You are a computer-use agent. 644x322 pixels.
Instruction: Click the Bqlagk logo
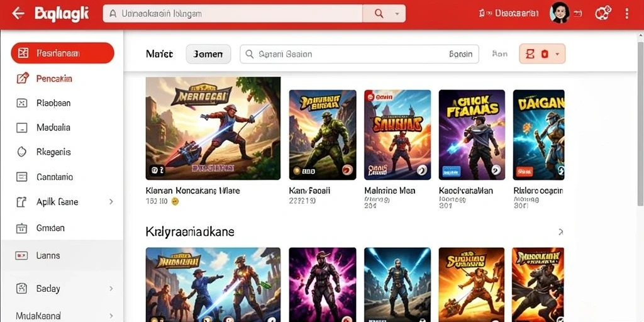point(62,14)
